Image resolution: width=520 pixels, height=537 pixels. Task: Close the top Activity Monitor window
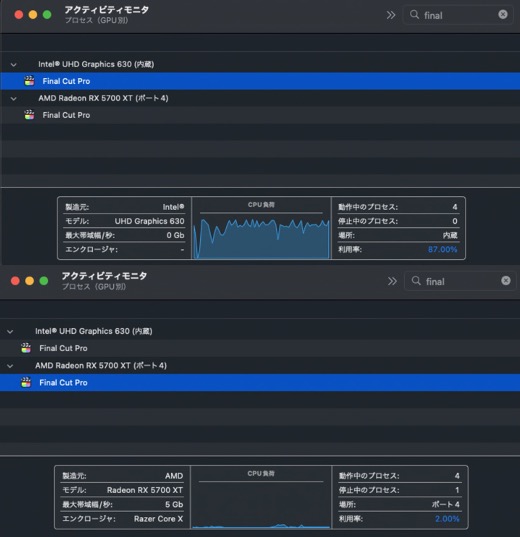point(19,15)
